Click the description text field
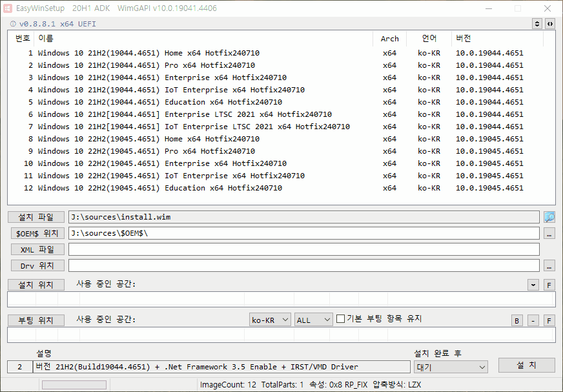This screenshot has height=392, width=563. click(x=221, y=367)
